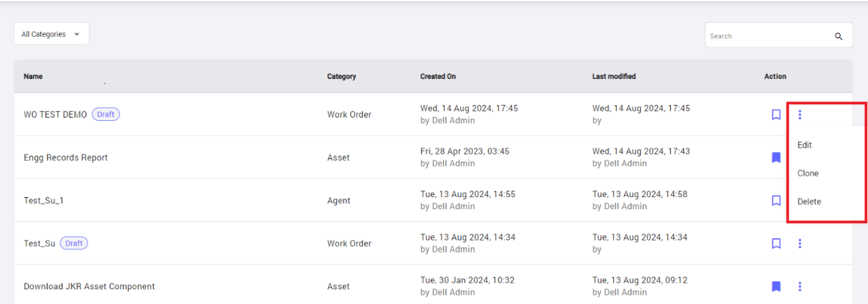Viewport: 868px width, 304px height.
Task: Toggle bookmark on Test_Su draft row
Action: pyautogui.click(x=776, y=243)
